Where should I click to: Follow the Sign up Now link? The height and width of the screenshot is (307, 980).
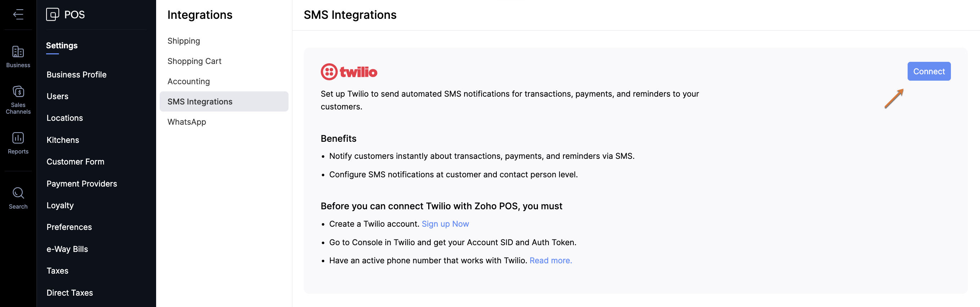445,224
